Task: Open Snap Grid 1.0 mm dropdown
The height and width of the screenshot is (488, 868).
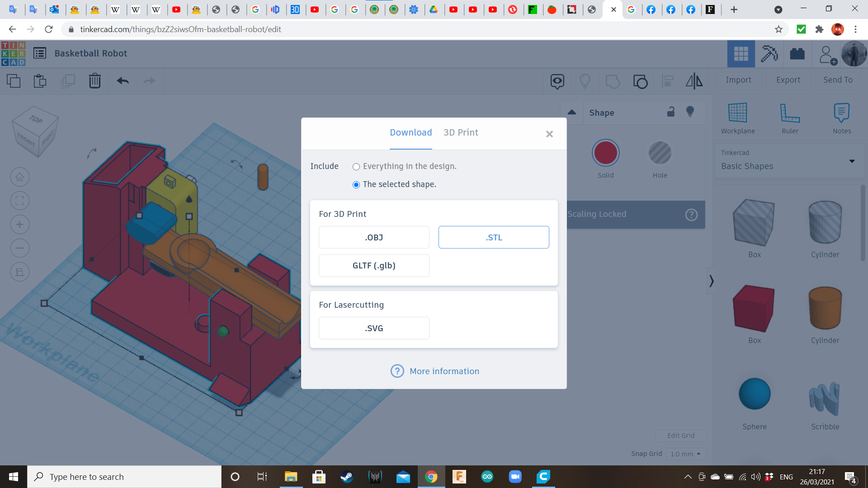Action: [685, 454]
